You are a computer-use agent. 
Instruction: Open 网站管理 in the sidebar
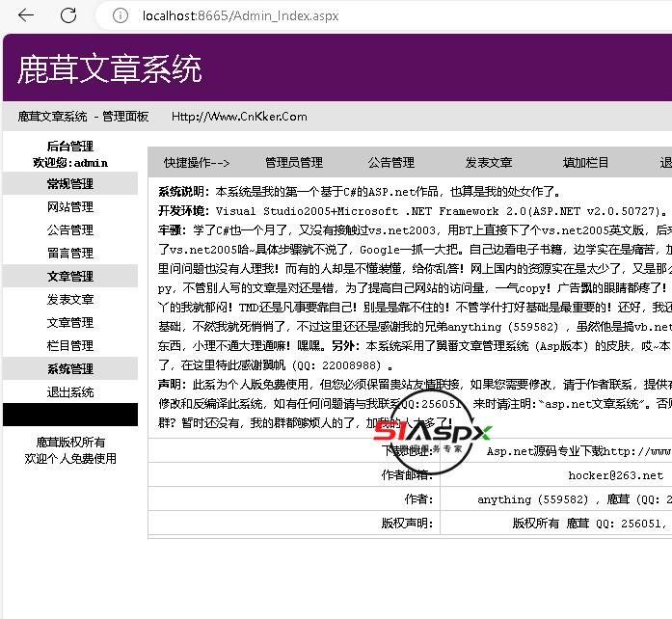[70, 207]
